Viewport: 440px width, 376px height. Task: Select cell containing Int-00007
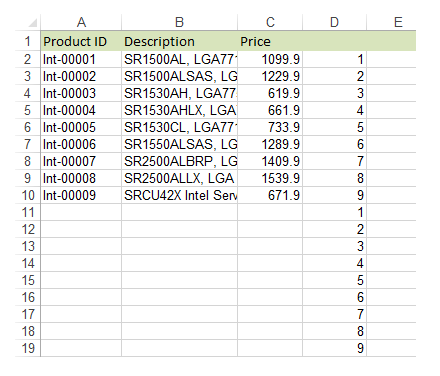tap(81, 161)
